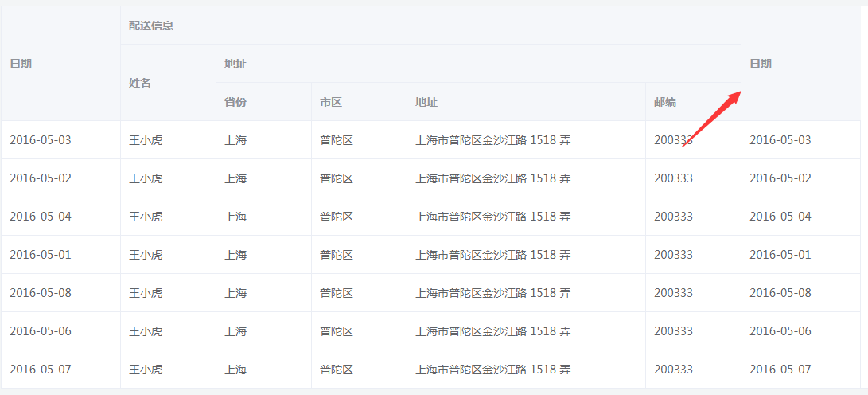
Task: Select 普陀区 in the 2016-05-02 row
Action: (x=336, y=178)
